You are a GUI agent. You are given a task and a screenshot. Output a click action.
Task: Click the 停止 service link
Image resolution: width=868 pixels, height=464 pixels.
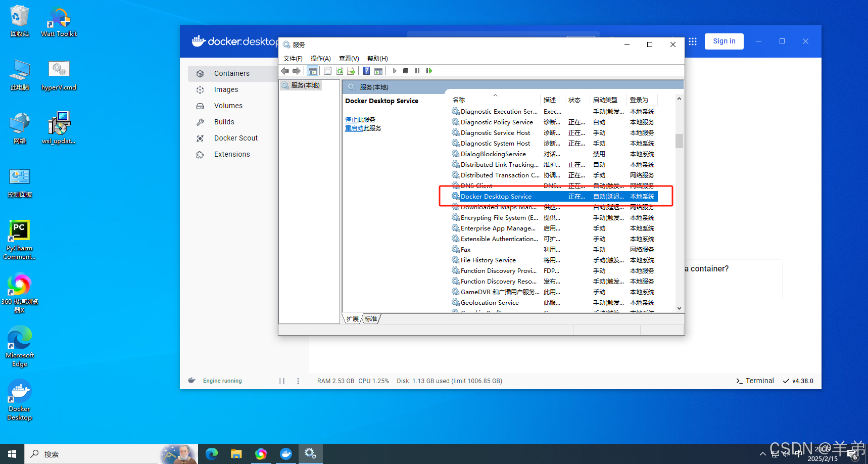[351, 120]
